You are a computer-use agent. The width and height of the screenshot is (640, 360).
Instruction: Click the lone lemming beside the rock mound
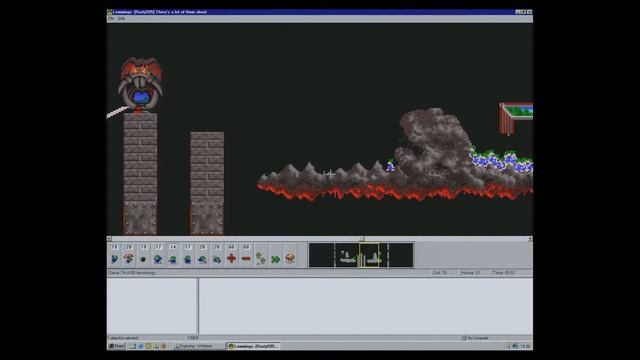tap(390, 165)
